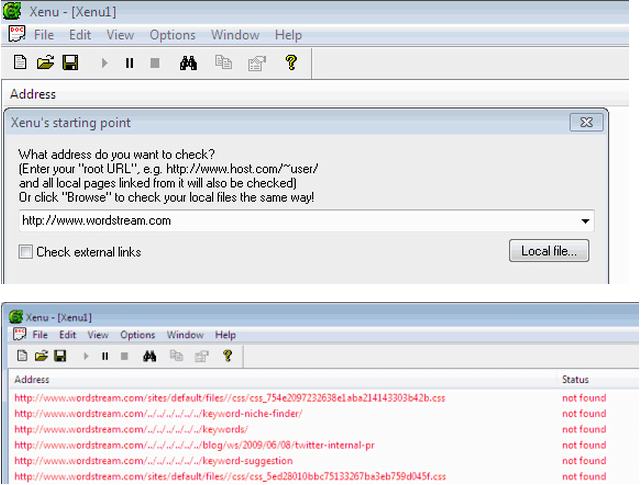The image size is (642, 485).
Task: Click Pause icon in bottom window toolbar
Action: 105,356
